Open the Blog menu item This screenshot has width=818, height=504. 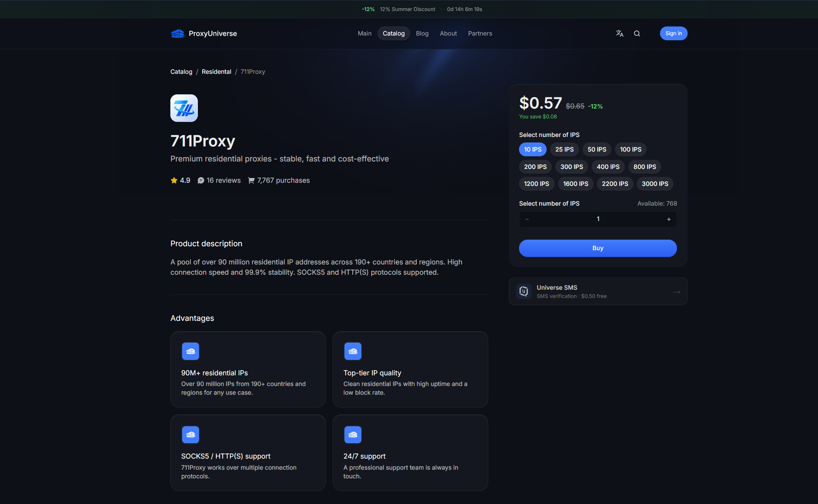(x=422, y=34)
